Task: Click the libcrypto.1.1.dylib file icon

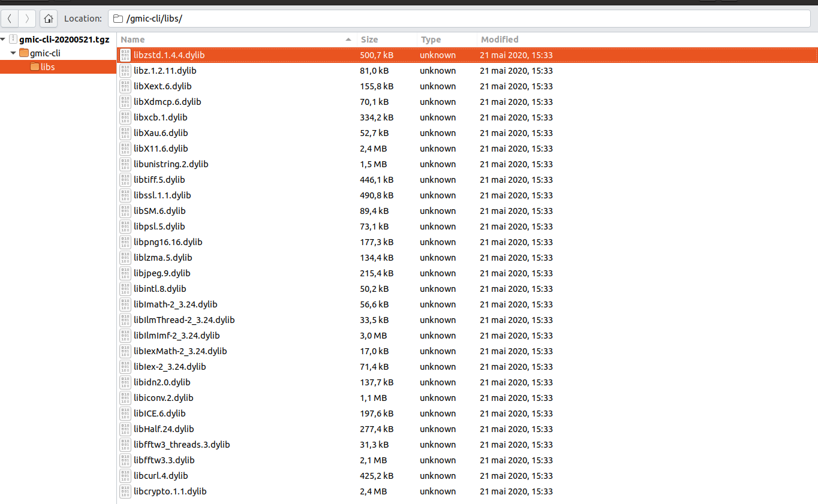Action: pyautogui.click(x=125, y=491)
